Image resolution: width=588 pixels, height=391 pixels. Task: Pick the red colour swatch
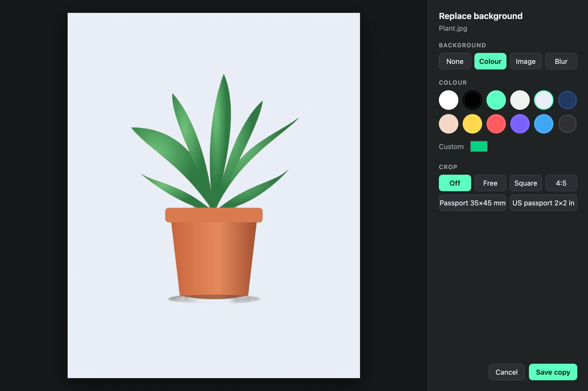pyautogui.click(x=496, y=124)
